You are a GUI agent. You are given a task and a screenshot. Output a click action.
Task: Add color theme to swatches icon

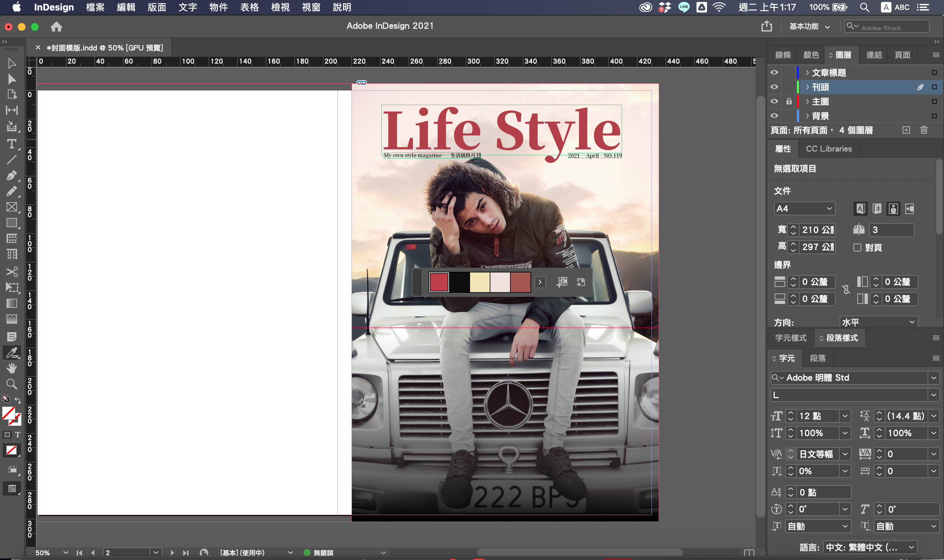[x=562, y=282]
